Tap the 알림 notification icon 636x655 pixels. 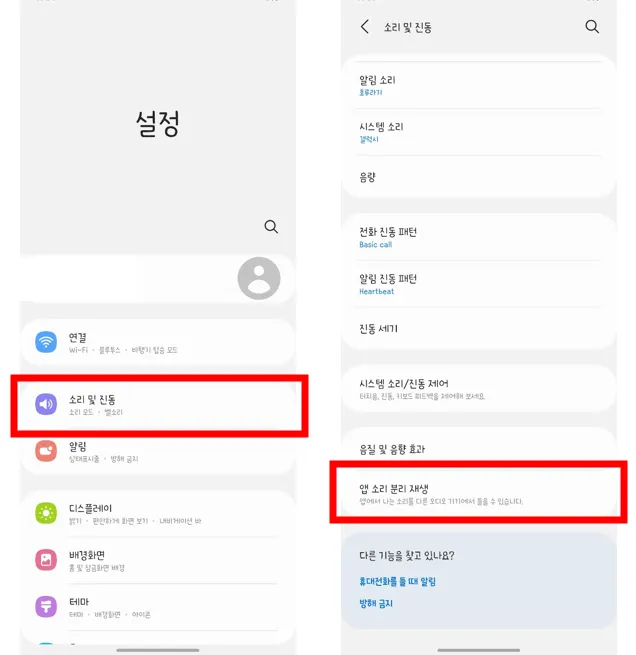click(46, 451)
